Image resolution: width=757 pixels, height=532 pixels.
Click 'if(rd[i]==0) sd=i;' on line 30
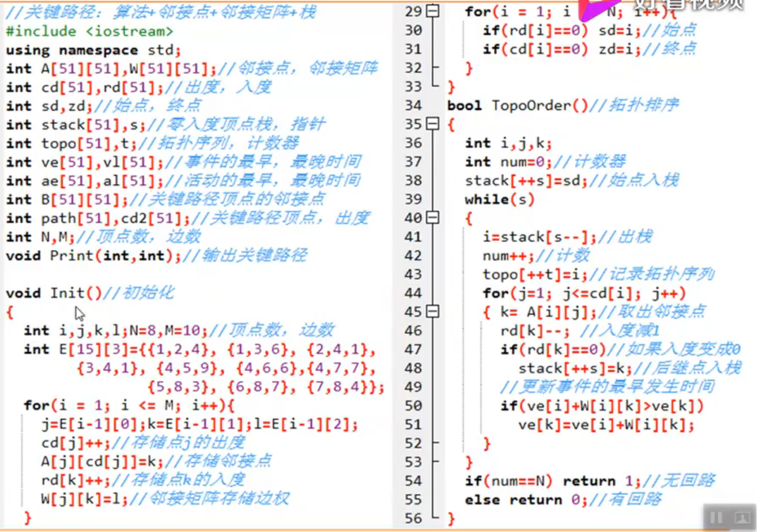[562, 31]
